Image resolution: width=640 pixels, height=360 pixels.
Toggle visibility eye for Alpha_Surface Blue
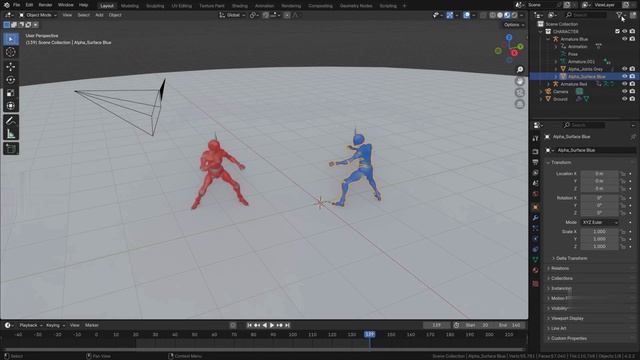click(x=624, y=76)
